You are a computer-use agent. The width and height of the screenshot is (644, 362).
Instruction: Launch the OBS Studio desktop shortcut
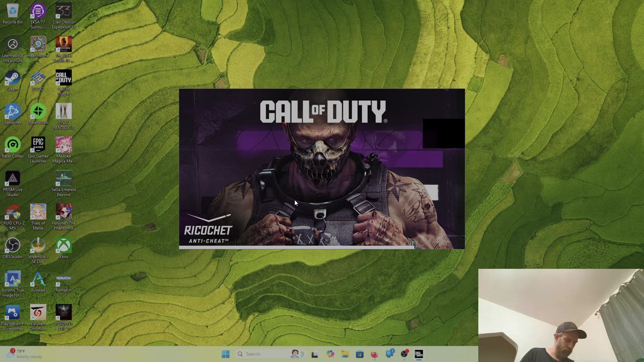[13, 248]
